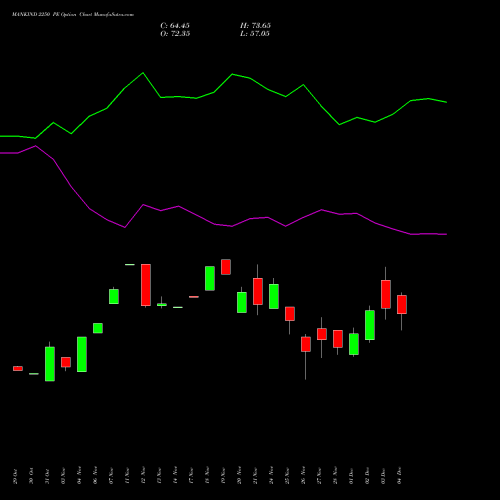The width and height of the screenshot is (500, 500).
Task: Select the 27 Nov date label
Action: pos(319,476)
